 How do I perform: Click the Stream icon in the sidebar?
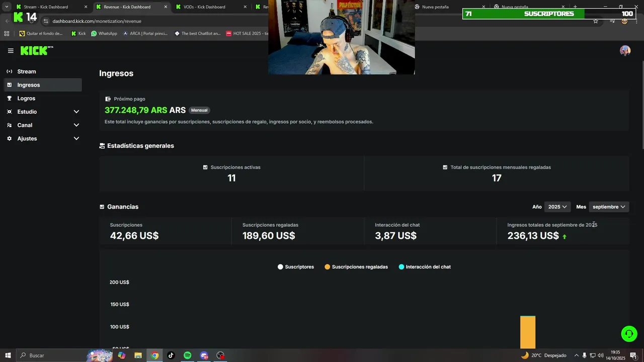coord(10,71)
